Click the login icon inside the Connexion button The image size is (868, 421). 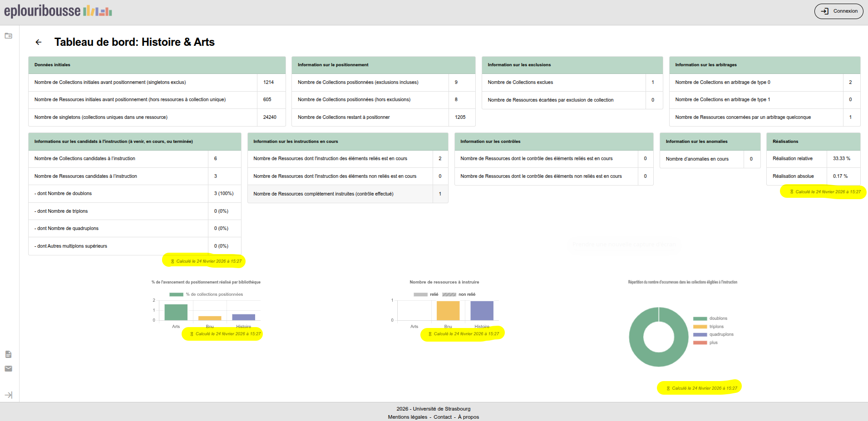[x=825, y=11]
